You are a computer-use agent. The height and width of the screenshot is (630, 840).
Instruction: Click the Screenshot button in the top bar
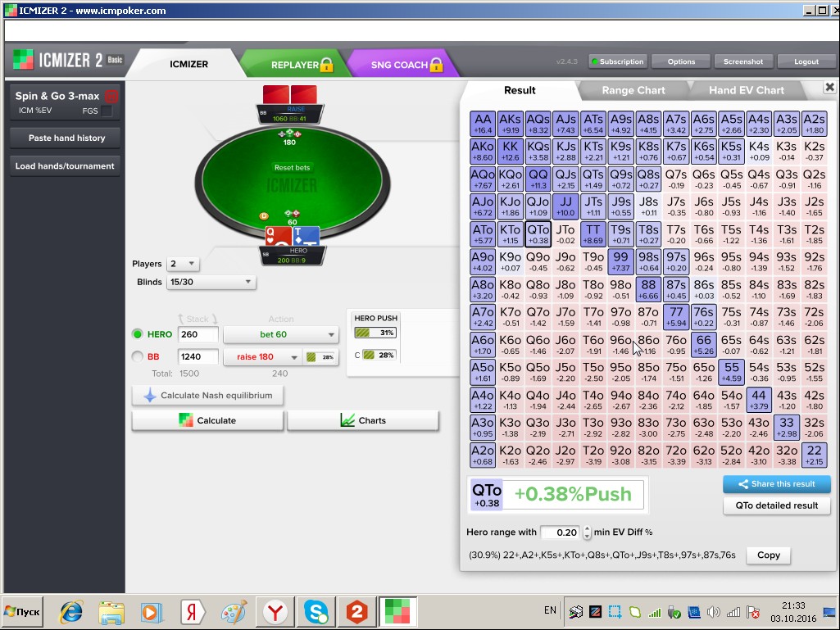pos(743,61)
